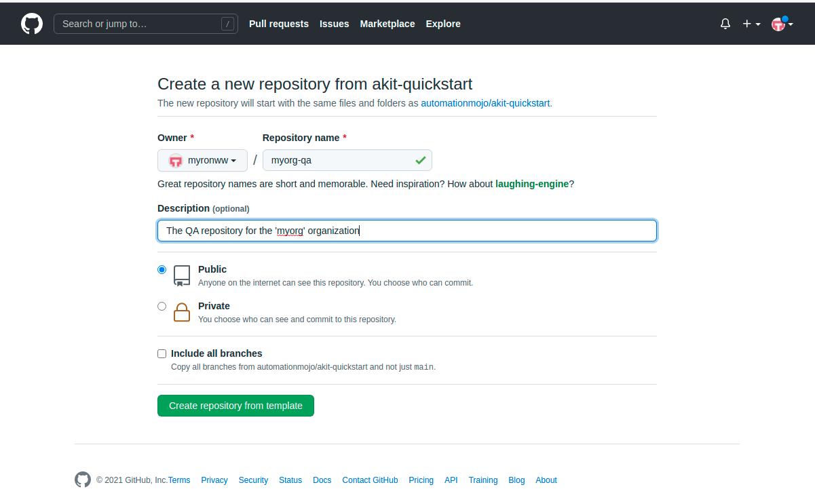Focus the Description text field
Viewport: 815px width, 504px height.
click(407, 231)
